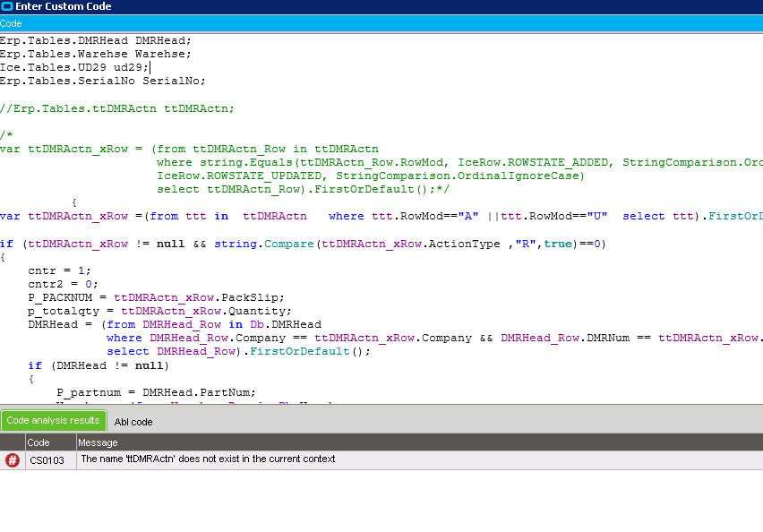Click the 'cntr2 = 0;' line
763x532 pixels.
click(x=63, y=284)
